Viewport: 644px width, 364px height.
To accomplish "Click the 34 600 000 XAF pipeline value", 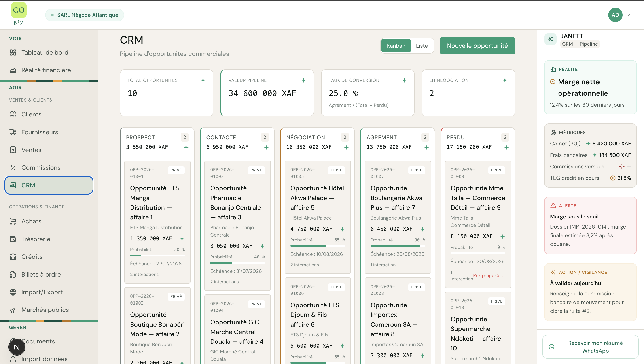I will 262,93.
